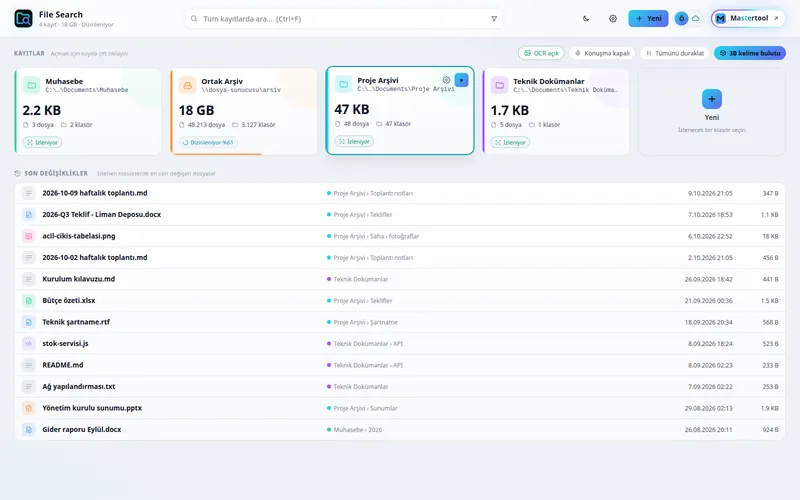
Task: Toggle the OCR açık switch
Action: click(541, 53)
